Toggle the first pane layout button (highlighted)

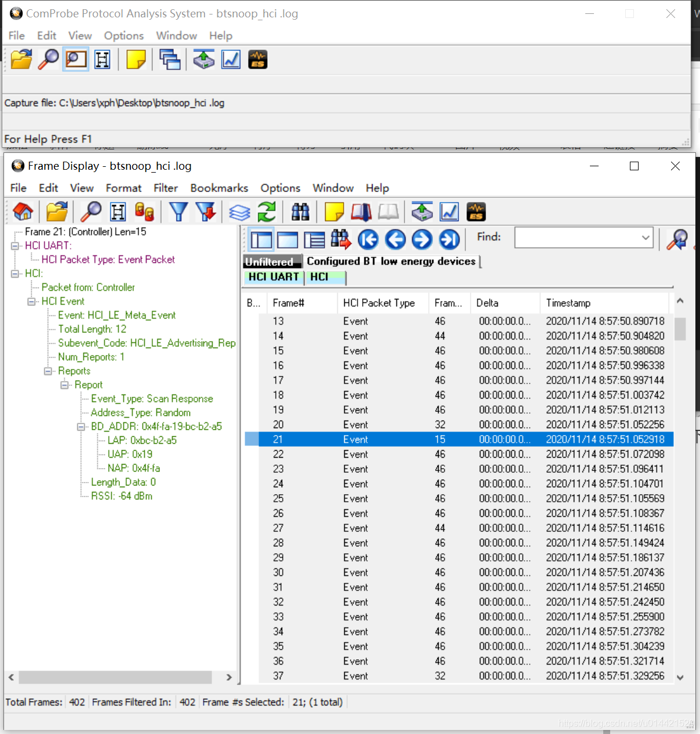(261, 239)
